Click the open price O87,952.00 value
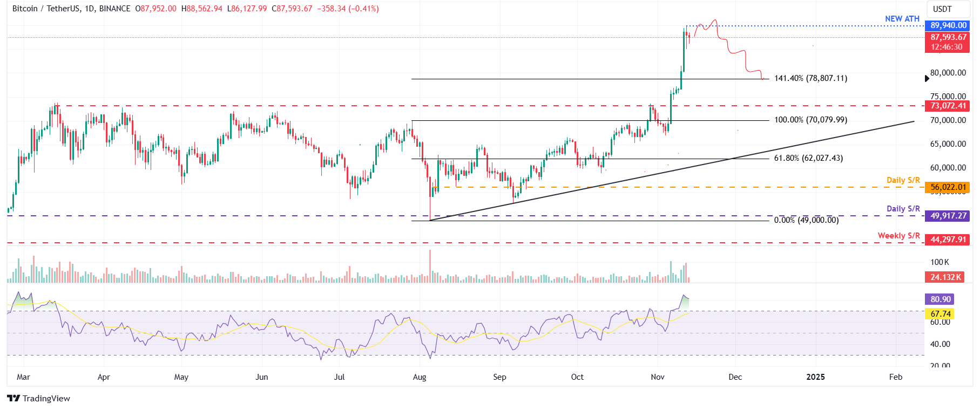Viewport: 980px width, 410px height. [x=156, y=9]
